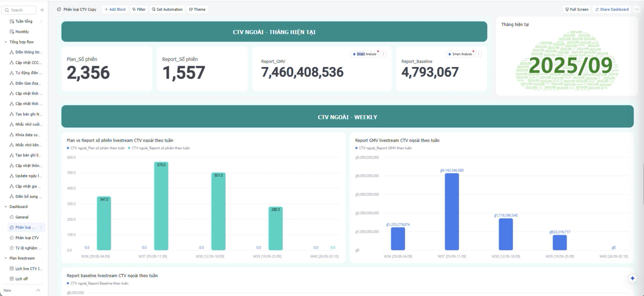Open the Theme settings
Image resolution: width=644 pixels, height=296 pixels.
197,9
